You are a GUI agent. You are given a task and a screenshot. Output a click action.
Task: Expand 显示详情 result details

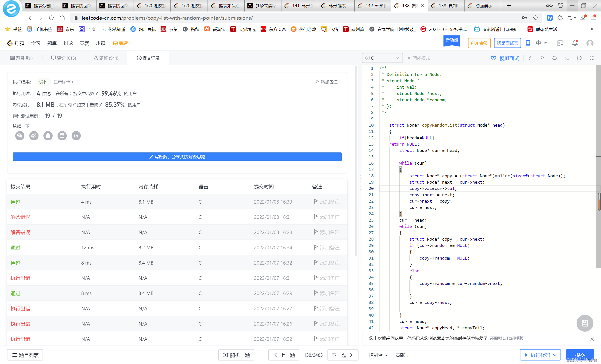[x=63, y=82]
